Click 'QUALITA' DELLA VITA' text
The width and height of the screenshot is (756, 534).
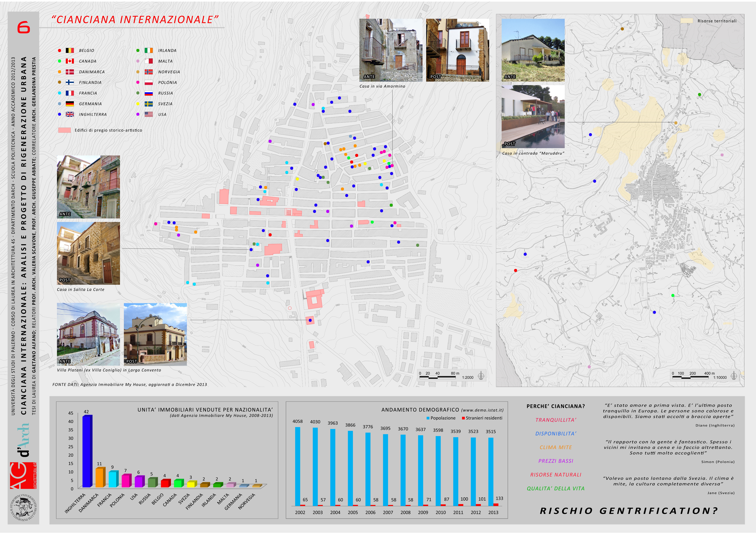(556, 489)
